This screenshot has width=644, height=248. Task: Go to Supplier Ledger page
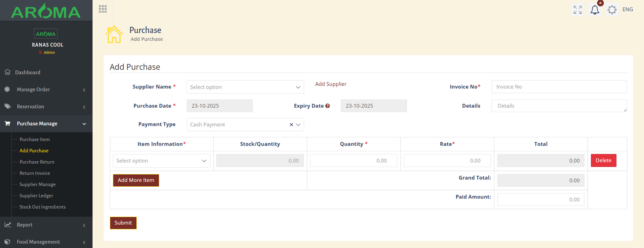pyautogui.click(x=36, y=196)
